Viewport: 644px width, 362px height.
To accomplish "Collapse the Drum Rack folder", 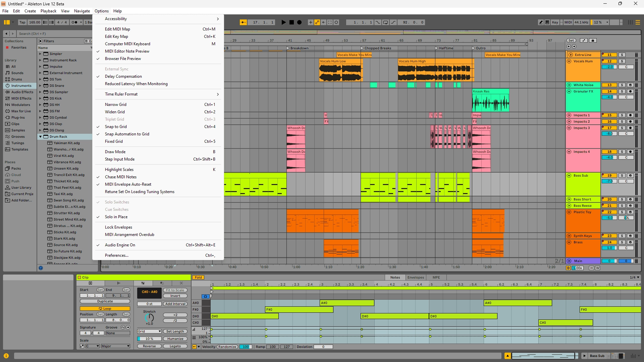I will (40, 137).
